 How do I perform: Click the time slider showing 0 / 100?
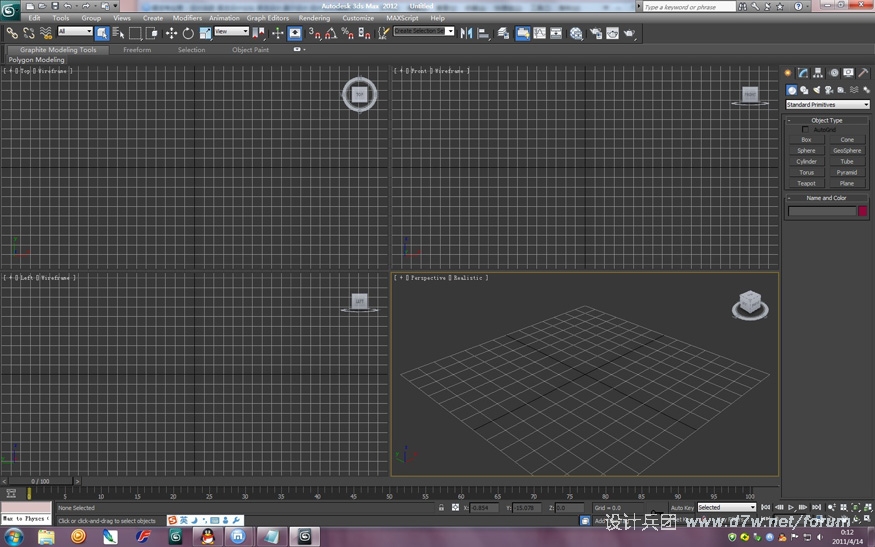[x=40, y=481]
